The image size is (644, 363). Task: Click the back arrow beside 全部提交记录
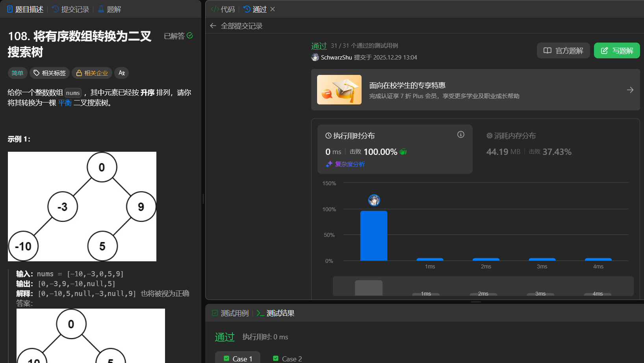[213, 26]
